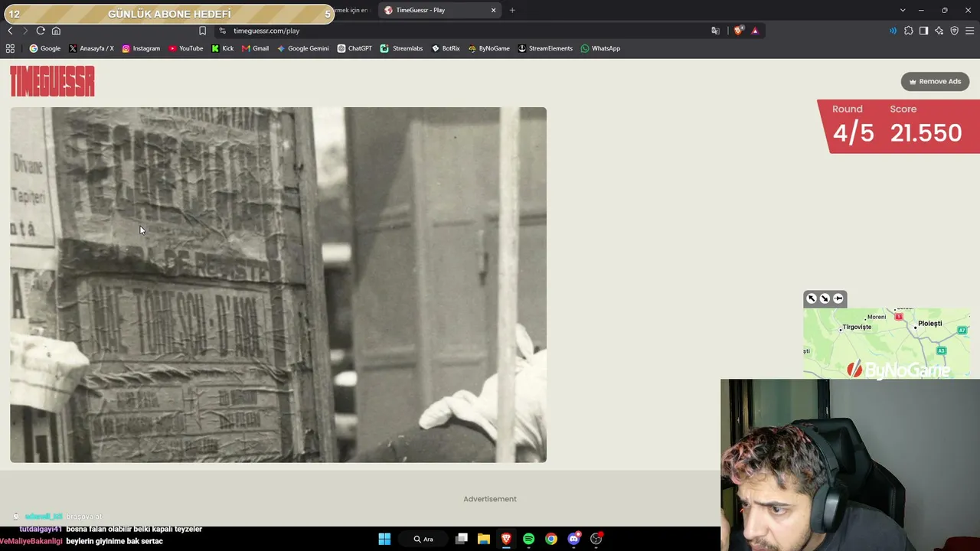
Task: Open Spotify from the taskbar
Action: coord(528,539)
